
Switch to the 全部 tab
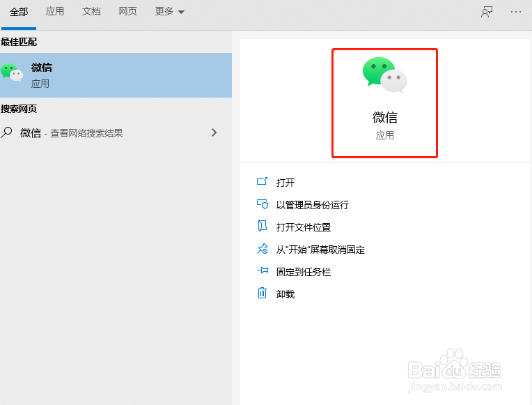(19, 13)
